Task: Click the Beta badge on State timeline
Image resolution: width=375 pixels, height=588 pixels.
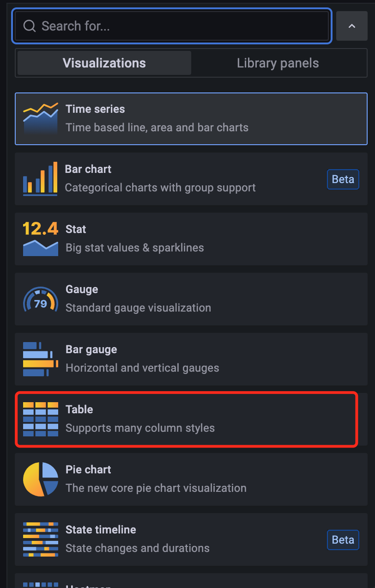Action: coord(343,540)
